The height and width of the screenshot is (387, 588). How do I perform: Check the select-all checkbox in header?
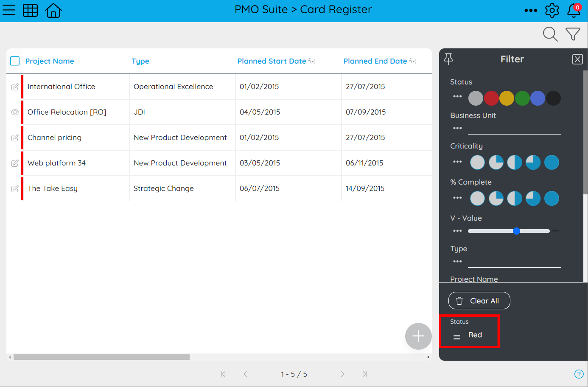(x=15, y=61)
